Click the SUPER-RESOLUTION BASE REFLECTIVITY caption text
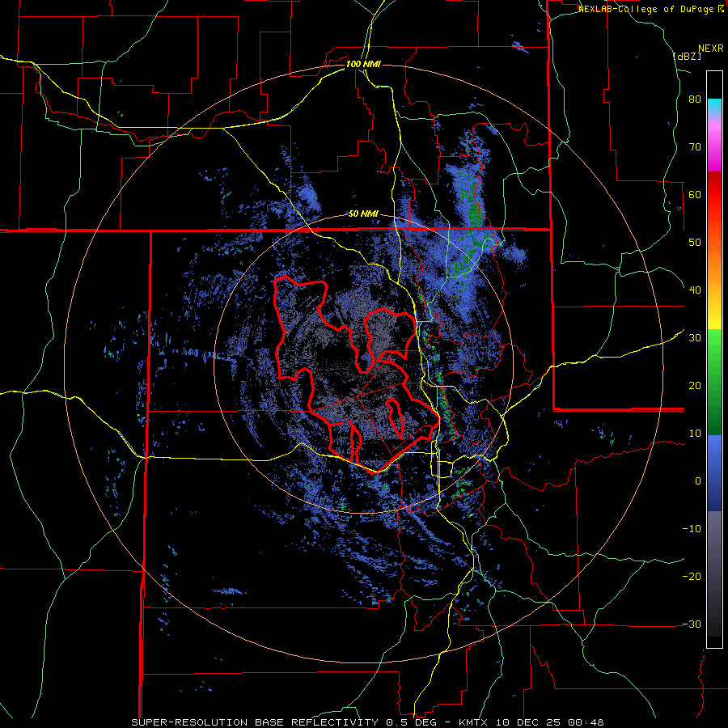Viewport: 728px width, 728px height. point(255,722)
